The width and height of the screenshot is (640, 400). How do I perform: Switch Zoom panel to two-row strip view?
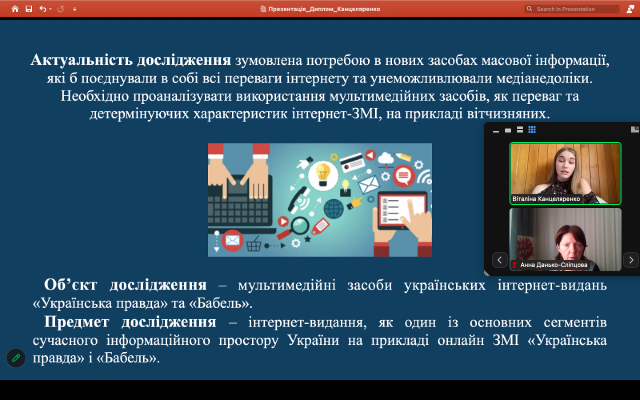coord(520,130)
